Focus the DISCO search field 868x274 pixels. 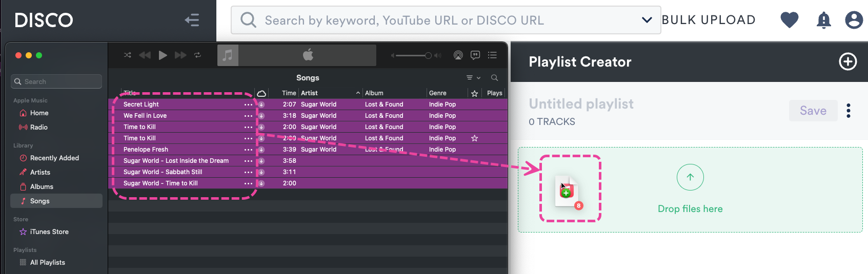pyautogui.click(x=446, y=20)
